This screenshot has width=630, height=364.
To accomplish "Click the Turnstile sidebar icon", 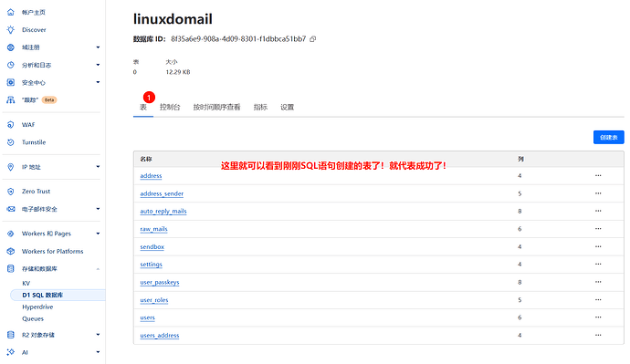I will click(x=11, y=142).
